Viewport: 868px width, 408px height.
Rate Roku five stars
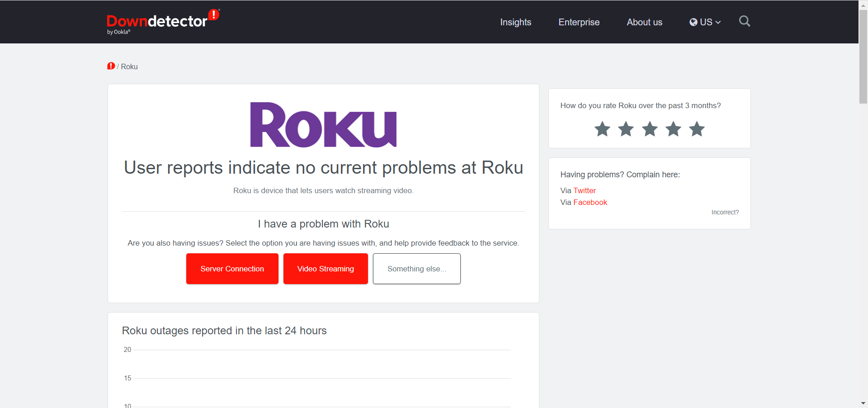coord(697,129)
